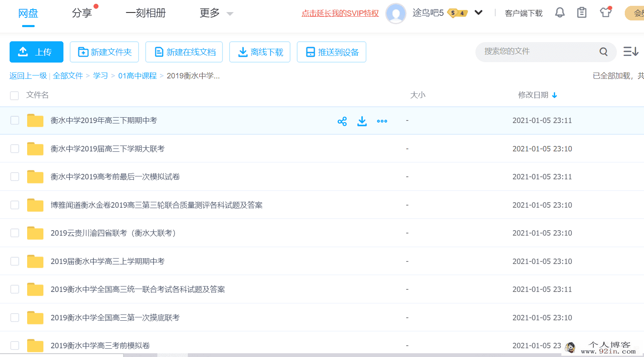Click the folder icon of 2019届衡水中学高三上学期期中考
The width and height of the screenshot is (644, 357).
(35, 261)
